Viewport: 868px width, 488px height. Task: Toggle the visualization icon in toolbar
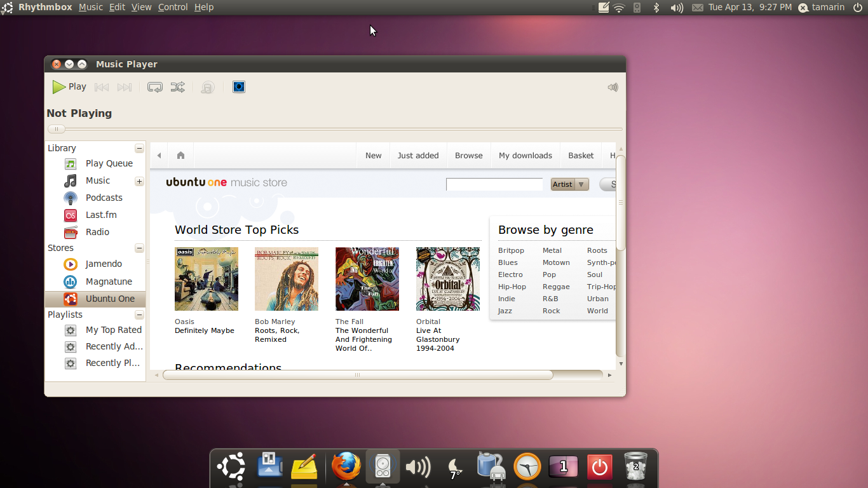tap(239, 87)
